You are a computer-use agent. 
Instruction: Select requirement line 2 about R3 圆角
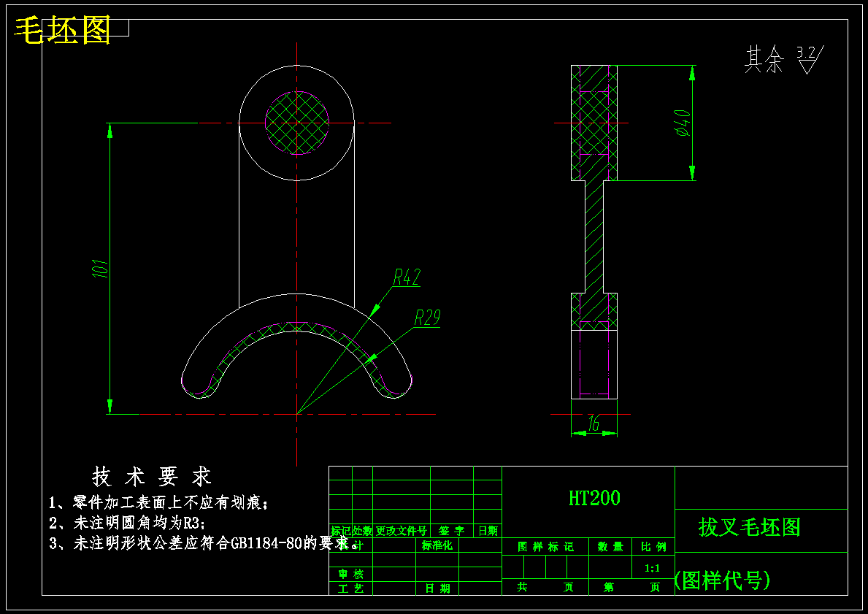[x=127, y=523]
